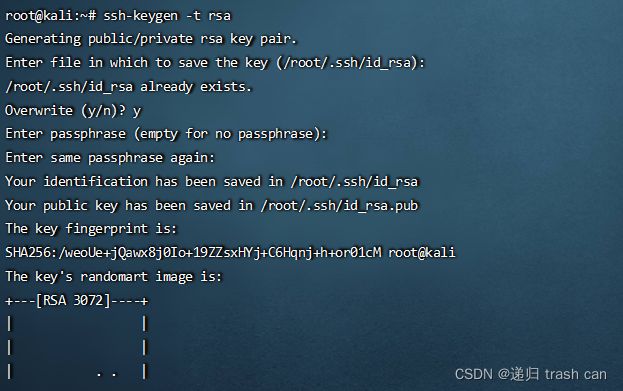
Task: Click the "Enter same passphrase again" line
Action: 110,158
